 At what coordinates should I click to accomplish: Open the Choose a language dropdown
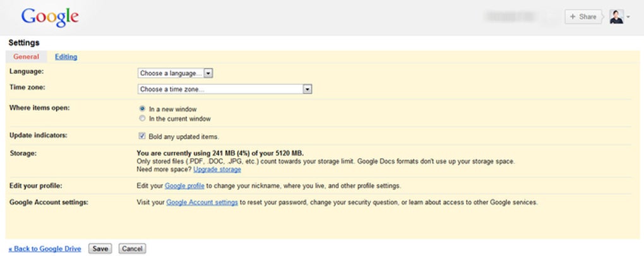click(x=176, y=73)
